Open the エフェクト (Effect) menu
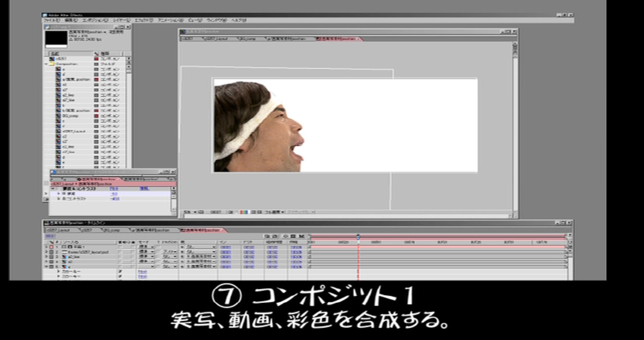The height and width of the screenshot is (340, 644). click(143, 20)
